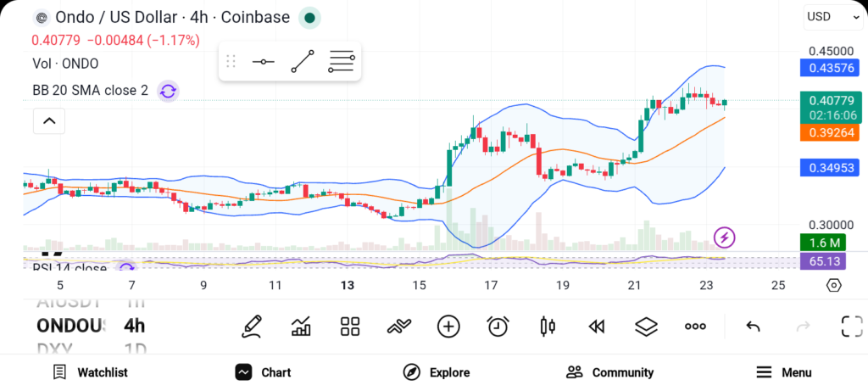The width and height of the screenshot is (868, 391).
Task: Click the 0.43576 upper band price label
Action: [831, 68]
